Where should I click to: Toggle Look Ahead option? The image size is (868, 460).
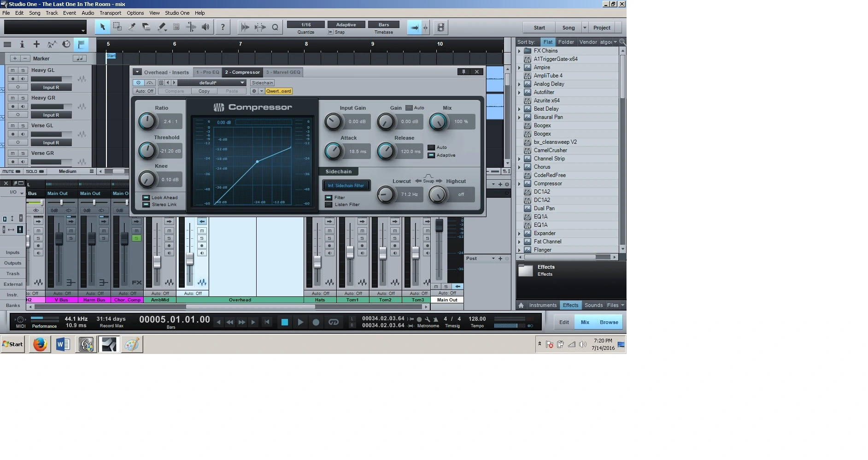click(146, 198)
